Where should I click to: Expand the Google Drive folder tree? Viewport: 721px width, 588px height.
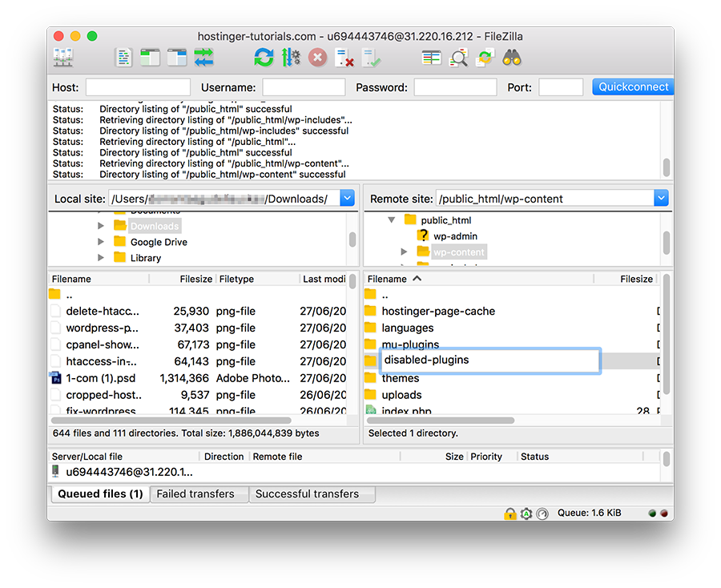(101, 242)
